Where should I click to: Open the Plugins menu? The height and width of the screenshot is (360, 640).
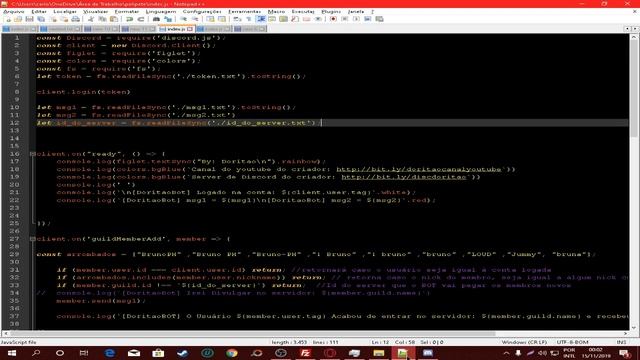pyautogui.click(x=331, y=11)
